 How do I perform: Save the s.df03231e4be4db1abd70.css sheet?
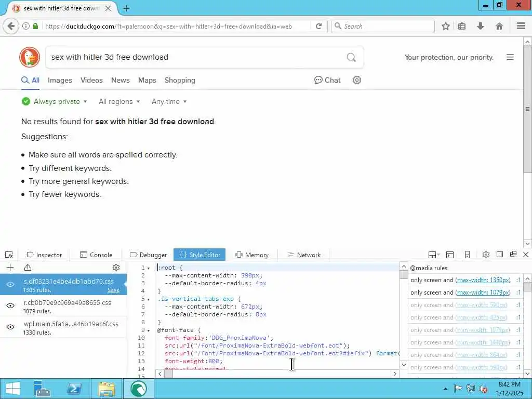pos(113,290)
